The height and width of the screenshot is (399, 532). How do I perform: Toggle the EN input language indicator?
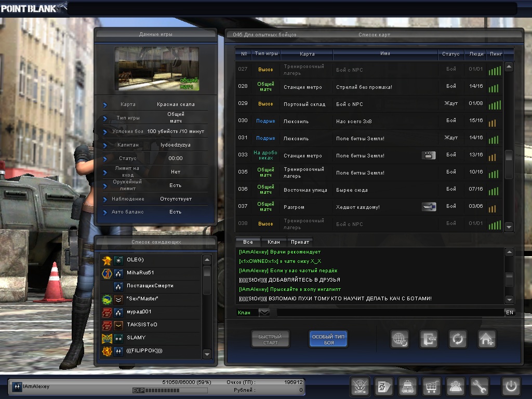(510, 312)
